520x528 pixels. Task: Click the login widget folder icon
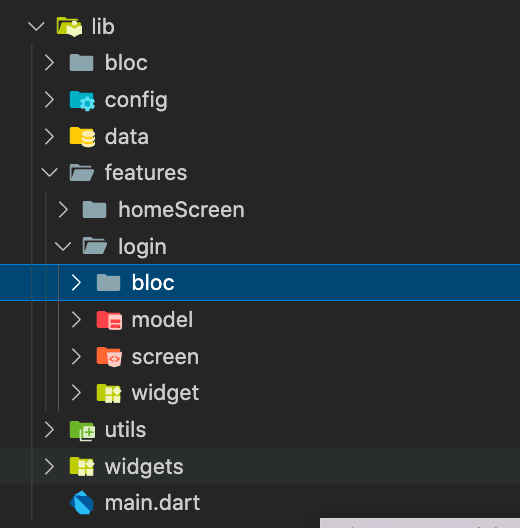click(x=109, y=393)
